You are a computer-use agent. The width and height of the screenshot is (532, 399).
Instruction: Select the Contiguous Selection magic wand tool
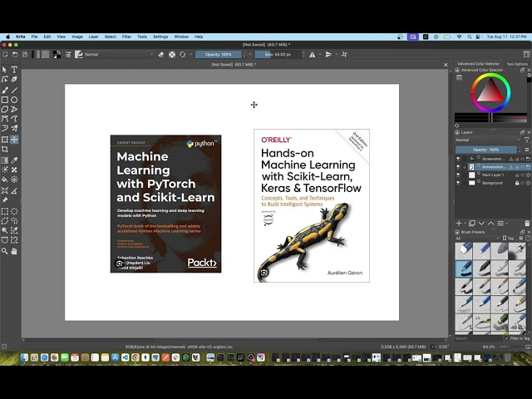tap(5, 230)
